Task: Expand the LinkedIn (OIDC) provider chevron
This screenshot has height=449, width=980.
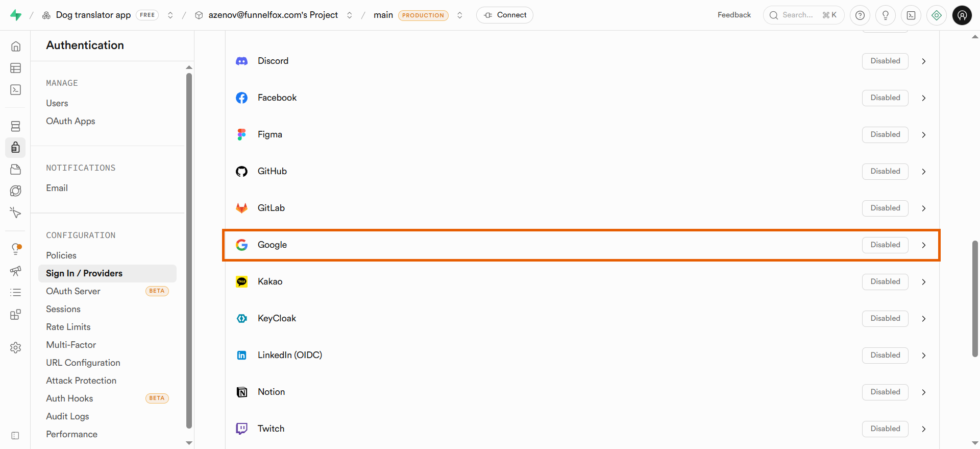Action: [924, 356]
